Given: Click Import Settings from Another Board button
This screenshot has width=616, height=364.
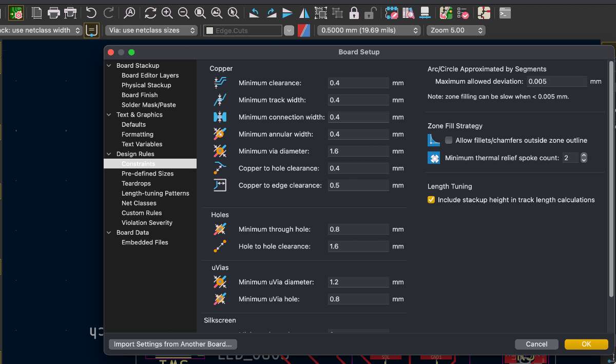Looking at the screenshot, I should click(173, 344).
